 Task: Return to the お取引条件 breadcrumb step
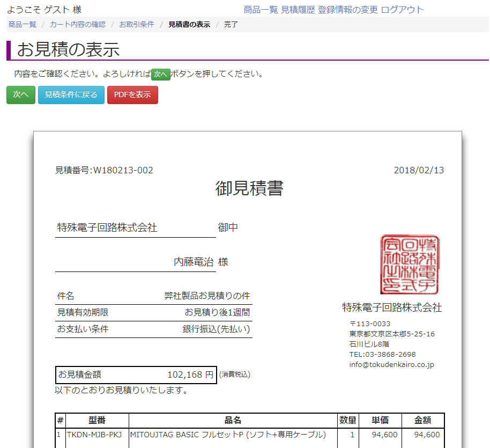click(136, 25)
